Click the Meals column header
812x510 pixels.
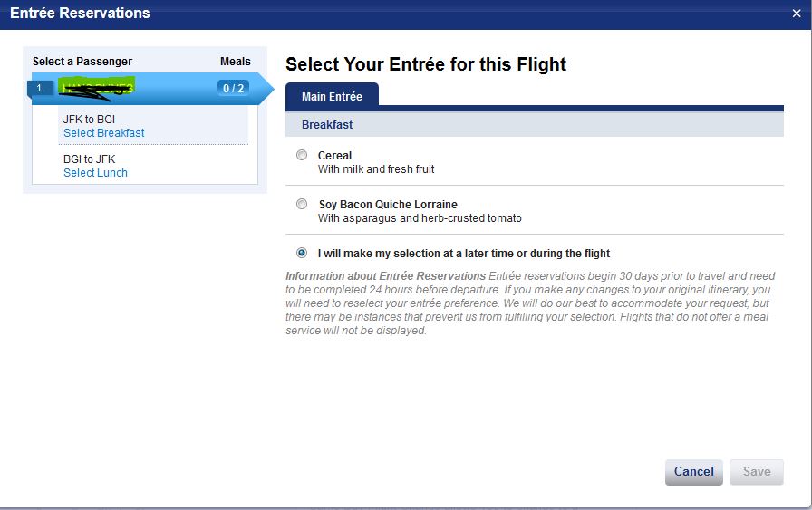pyautogui.click(x=236, y=62)
